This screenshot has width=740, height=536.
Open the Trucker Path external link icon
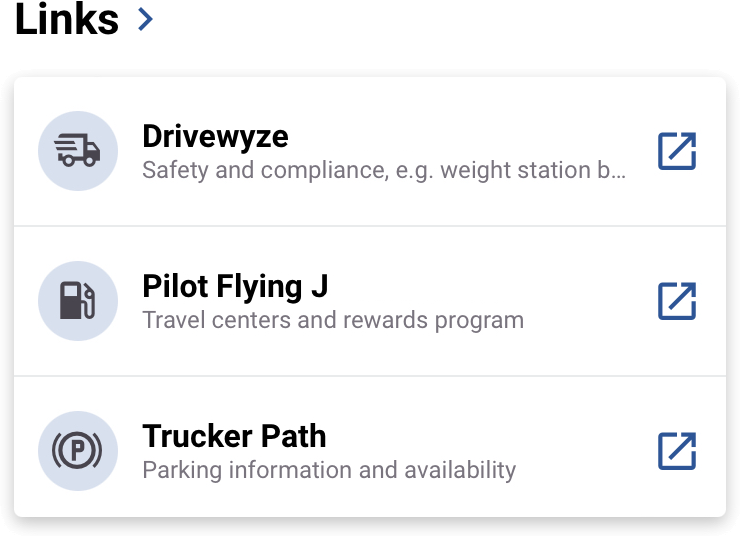[x=676, y=451]
